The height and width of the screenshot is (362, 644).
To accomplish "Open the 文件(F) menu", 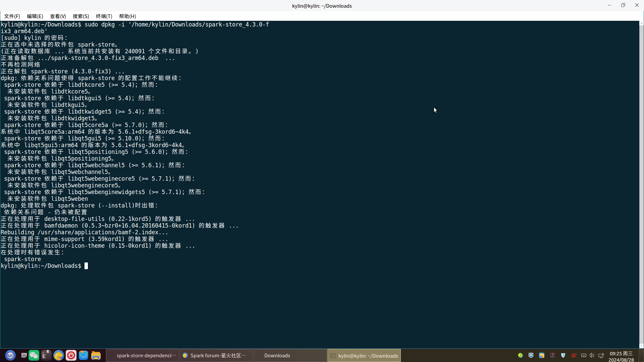I will [x=12, y=16].
